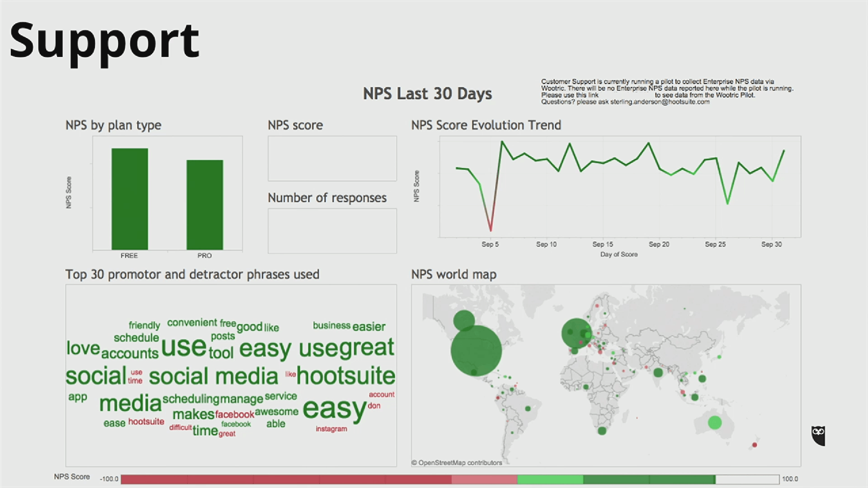Click the Sep 5 low point on trend line
Image resolution: width=868 pixels, height=488 pixels.
click(491, 230)
